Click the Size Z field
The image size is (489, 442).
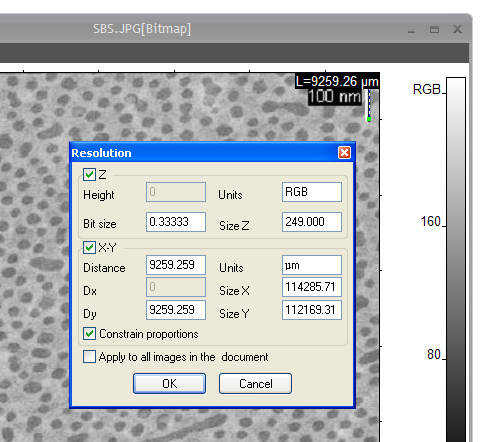[312, 222]
